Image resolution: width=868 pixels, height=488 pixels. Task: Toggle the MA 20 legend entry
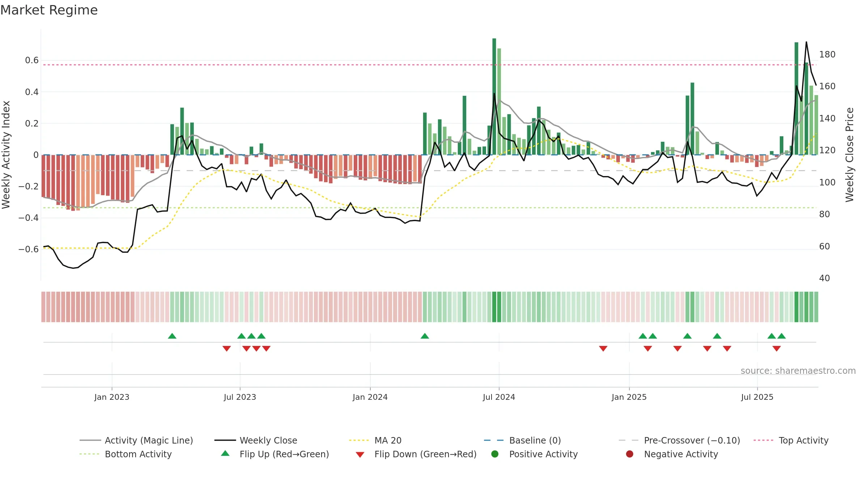[x=375, y=440]
